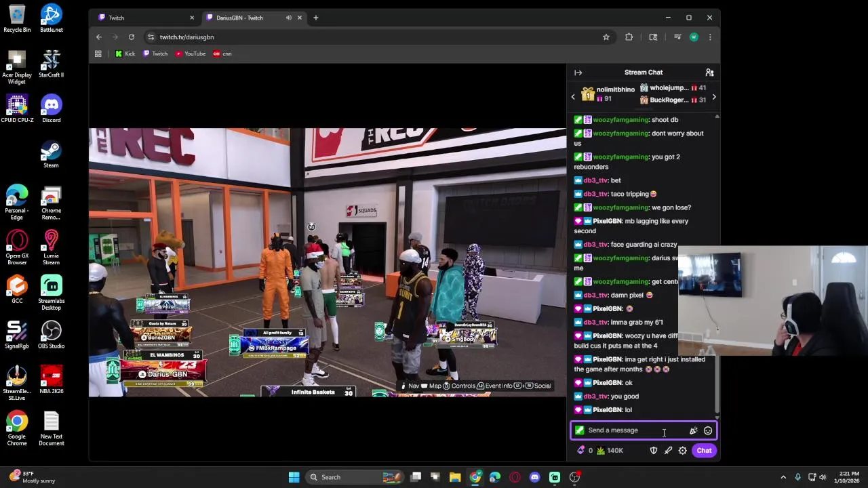Click db3_ttv's 'you good' message username
The width and height of the screenshot is (868, 488).
pos(596,396)
